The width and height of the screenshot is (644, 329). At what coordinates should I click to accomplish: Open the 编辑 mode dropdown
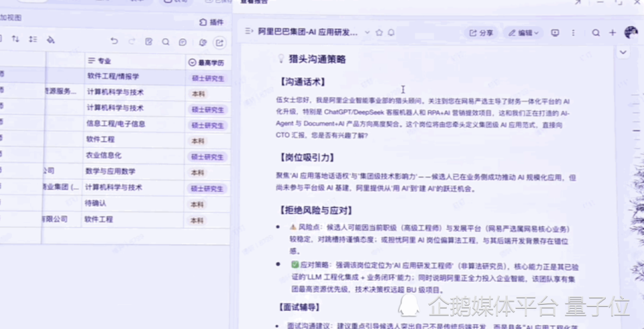pyautogui.click(x=524, y=33)
